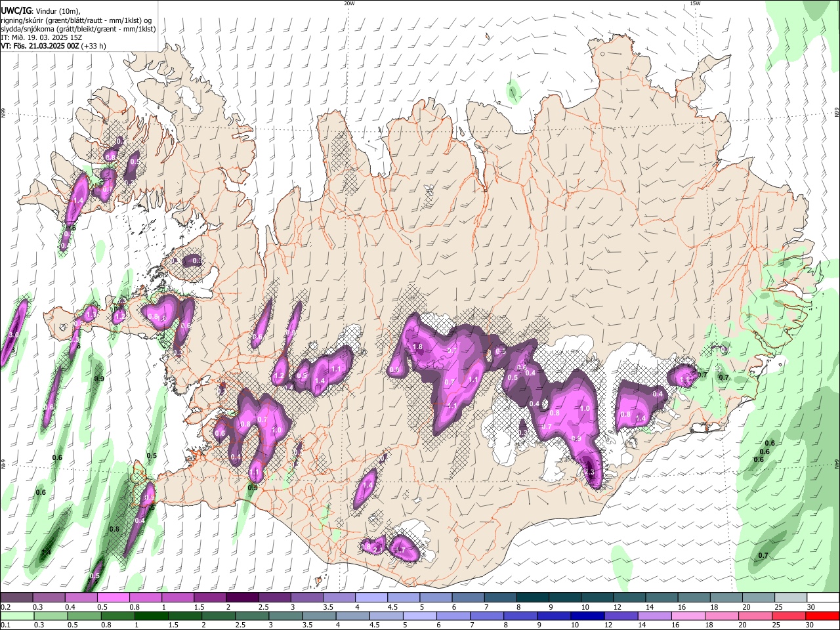The height and width of the screenshot is (630, 840).
Task: Click the '20W' longitude label
Action: [x=349, y=3]
